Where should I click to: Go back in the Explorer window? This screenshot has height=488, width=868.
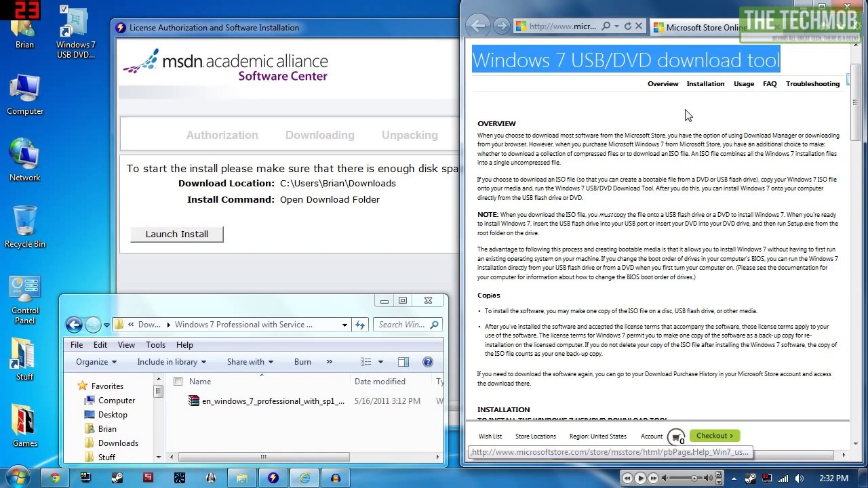[x=74, y=325]
